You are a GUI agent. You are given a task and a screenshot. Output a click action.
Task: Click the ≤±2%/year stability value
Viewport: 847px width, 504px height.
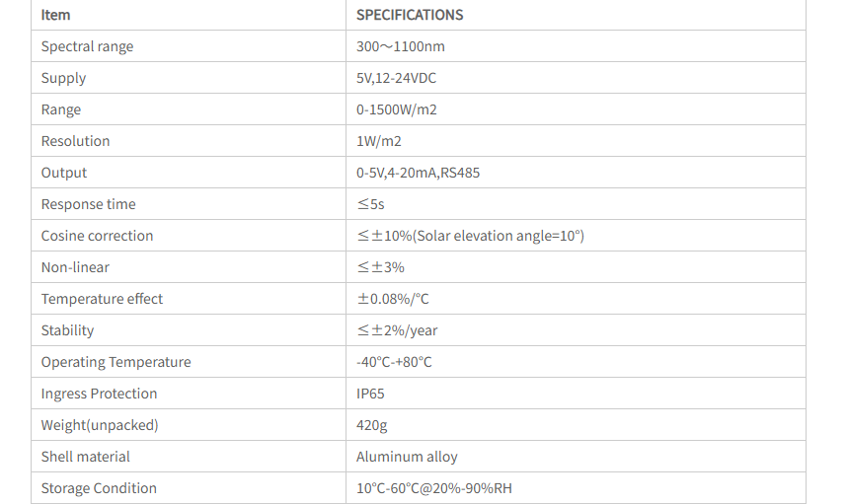(x=397, y=330)
